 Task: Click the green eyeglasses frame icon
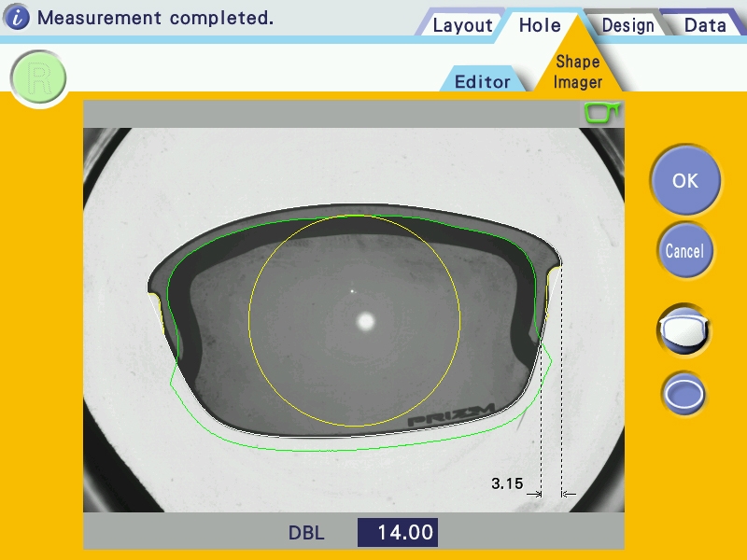click(601, 113)
